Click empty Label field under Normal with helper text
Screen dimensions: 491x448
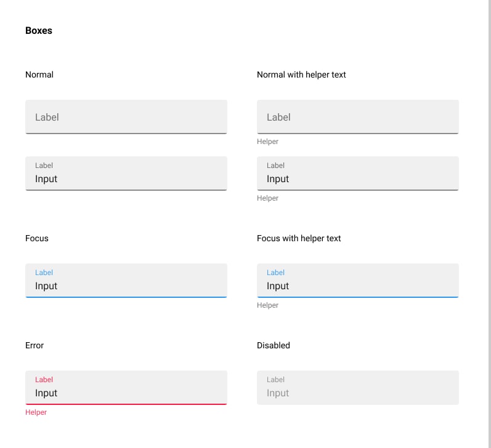357,117
